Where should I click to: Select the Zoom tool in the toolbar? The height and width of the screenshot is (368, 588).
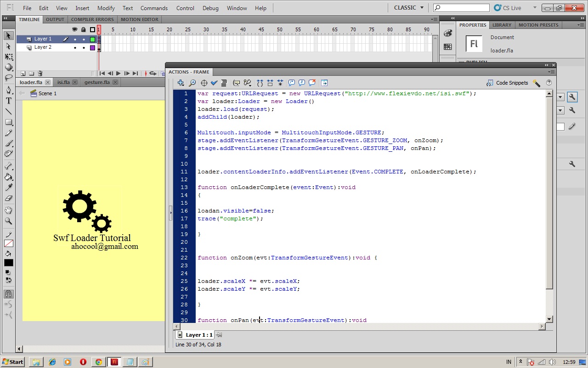8,221
